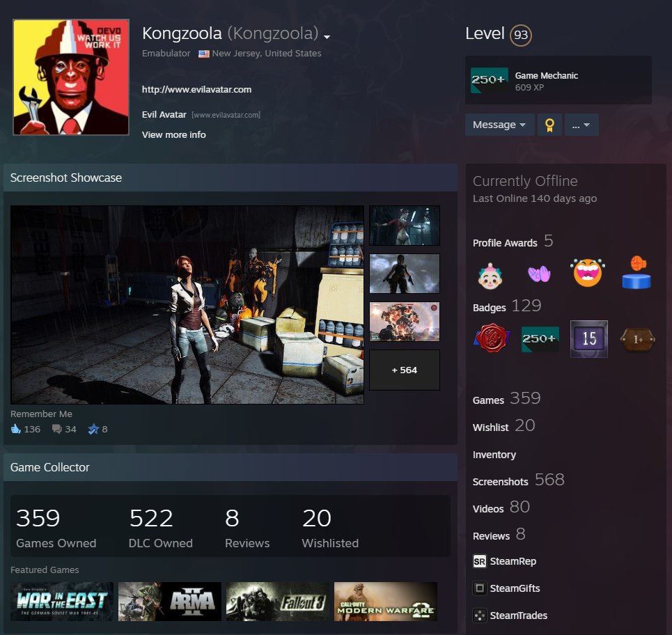
Task: Open the red wax seal badge
Action: [491, 338]
